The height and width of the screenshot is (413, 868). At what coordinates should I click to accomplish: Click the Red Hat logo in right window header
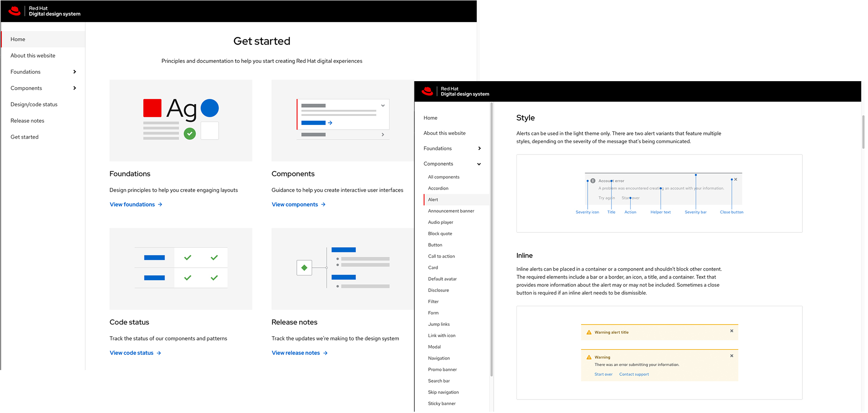(x=427, y=91)
